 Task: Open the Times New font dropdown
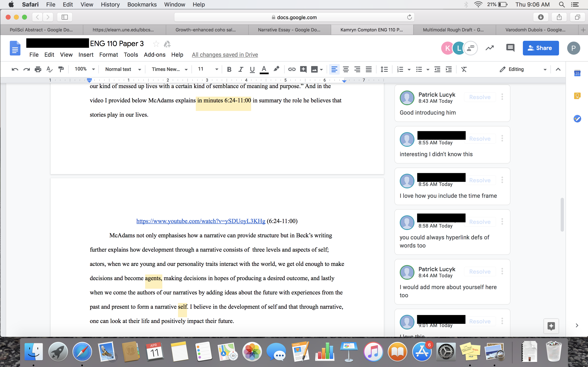169,69
